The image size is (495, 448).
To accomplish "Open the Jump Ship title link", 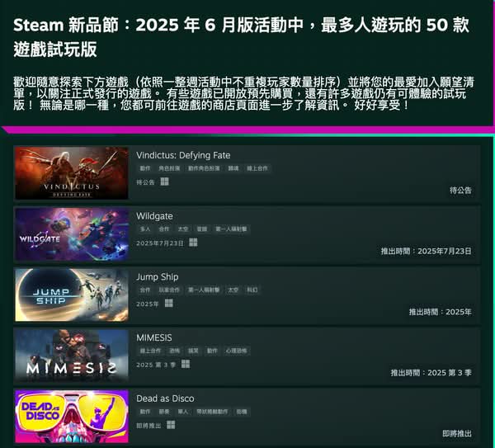I will [158, 277].
